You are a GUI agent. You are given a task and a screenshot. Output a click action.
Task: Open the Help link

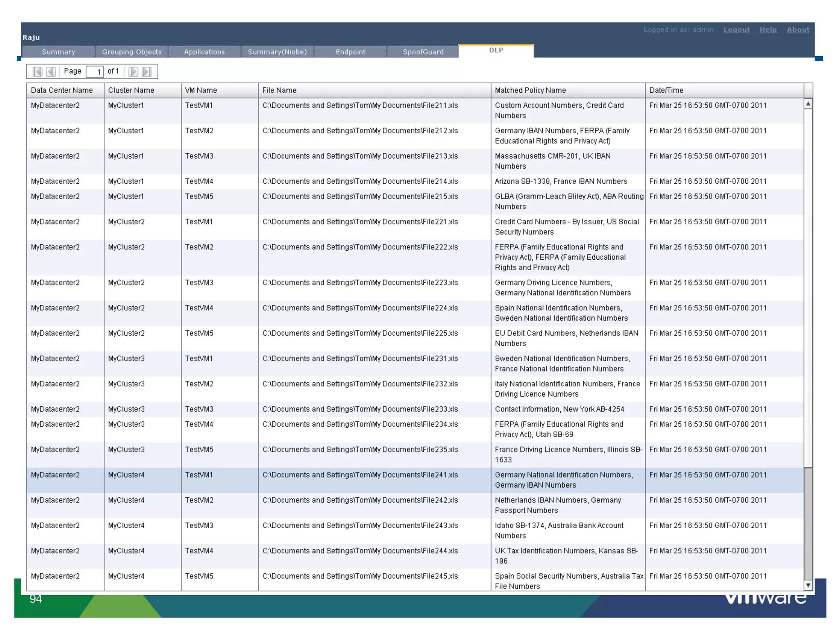768,30
